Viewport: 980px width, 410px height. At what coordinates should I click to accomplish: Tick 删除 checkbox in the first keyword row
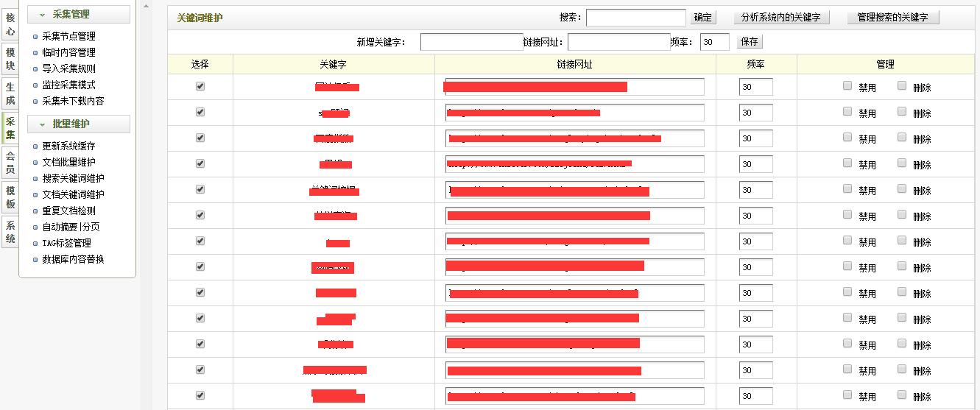[902, 86]
